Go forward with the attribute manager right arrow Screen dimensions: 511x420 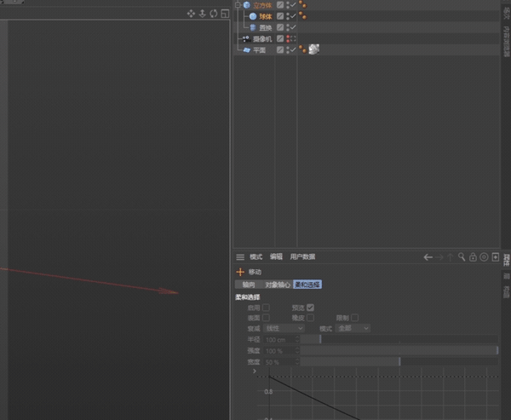pyautogui.click(x=439, y=257)
